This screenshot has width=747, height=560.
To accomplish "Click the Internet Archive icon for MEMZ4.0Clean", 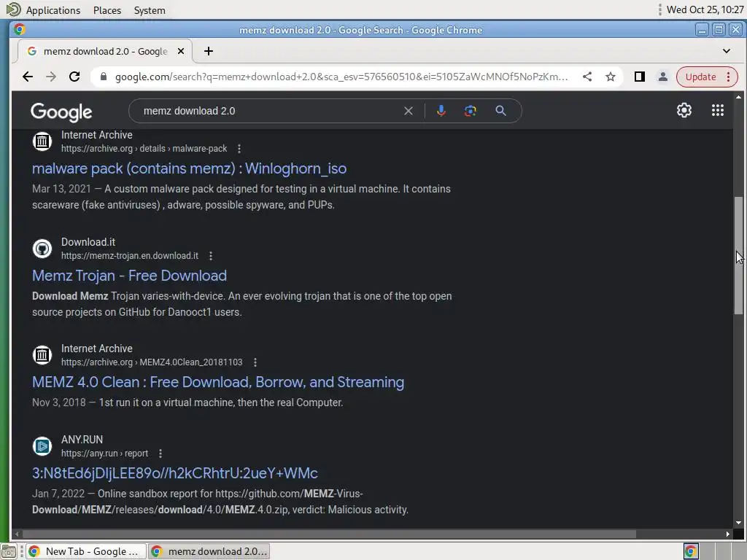I will click(x=42, y=355).
